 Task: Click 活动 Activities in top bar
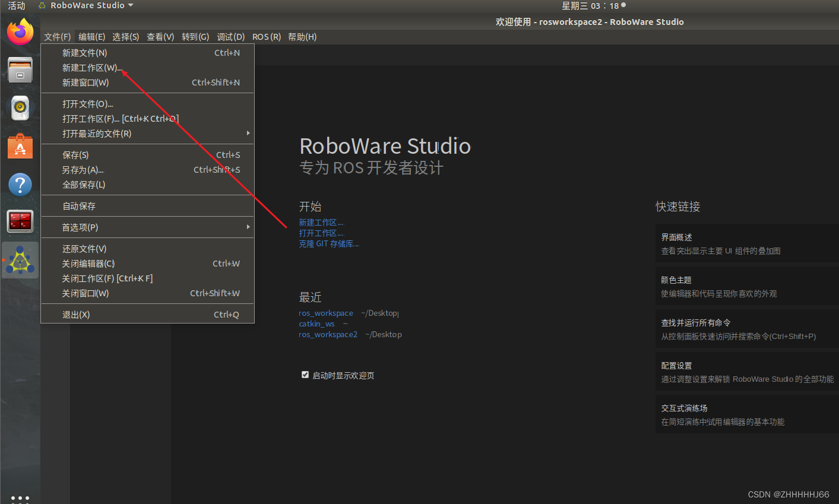[17, 5]
